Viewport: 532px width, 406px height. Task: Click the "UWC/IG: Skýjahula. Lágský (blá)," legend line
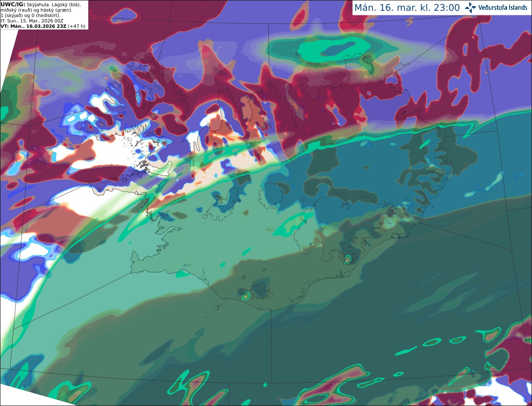click(41, 4)
